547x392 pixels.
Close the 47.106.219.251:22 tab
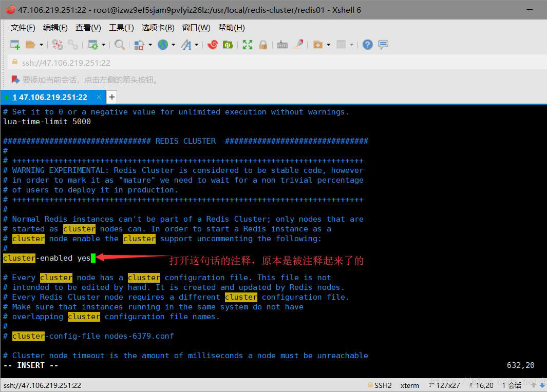point(99,96)
